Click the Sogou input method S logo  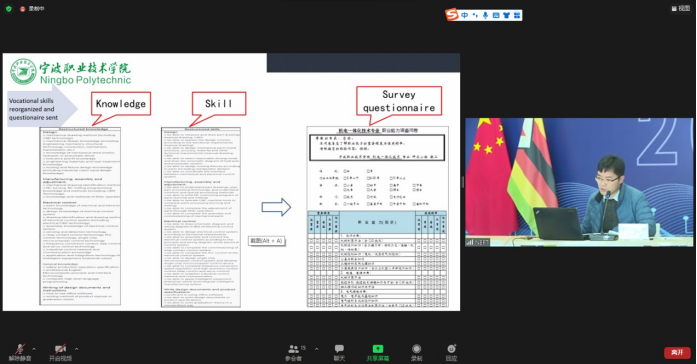(x=452, y=15)
